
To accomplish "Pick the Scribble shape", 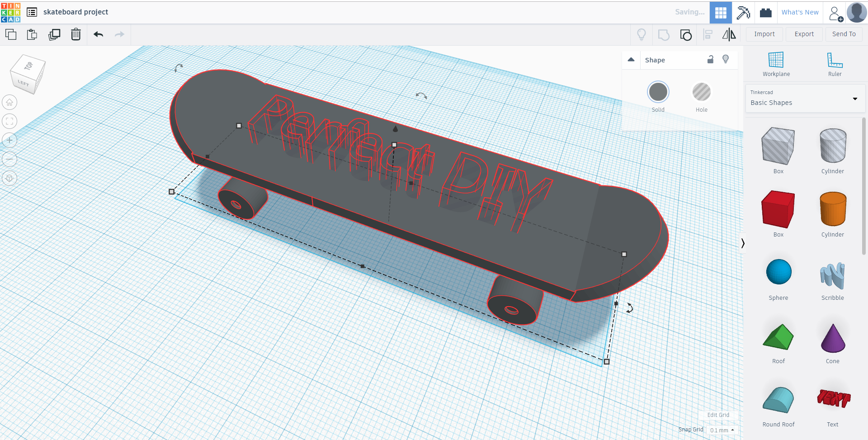I will pyautogui.click(x=832, y=275).
